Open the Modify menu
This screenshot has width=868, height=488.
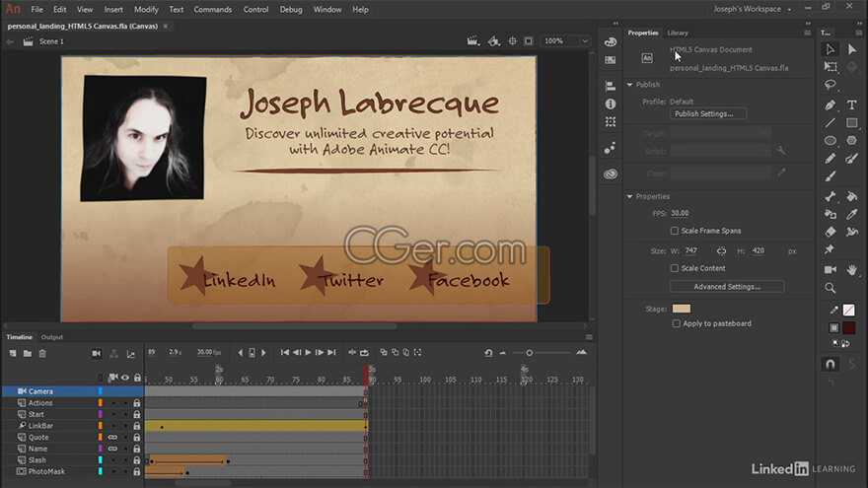click(146, 10)
